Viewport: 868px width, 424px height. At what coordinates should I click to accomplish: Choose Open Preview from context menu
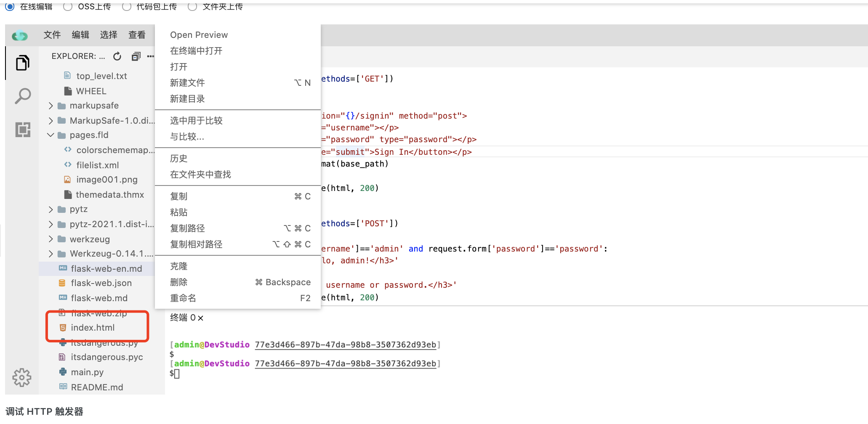coord(199,35)
